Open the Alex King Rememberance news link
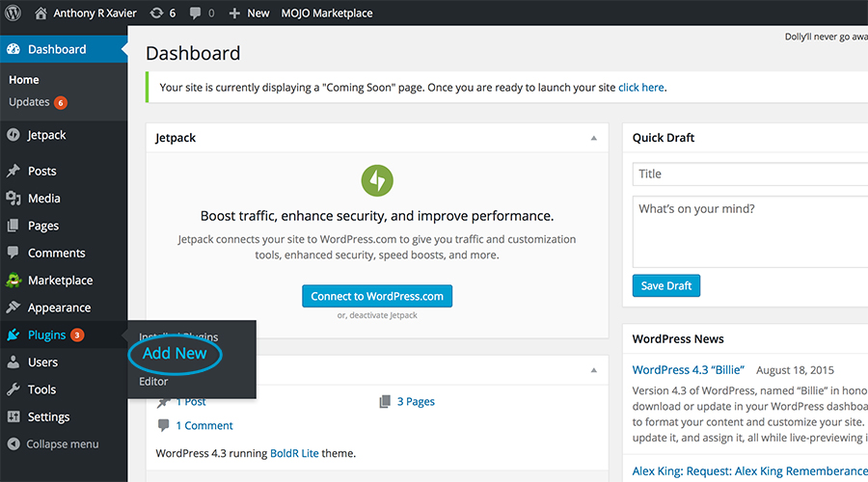Viewport: 868px width, 482px height. 750,471
